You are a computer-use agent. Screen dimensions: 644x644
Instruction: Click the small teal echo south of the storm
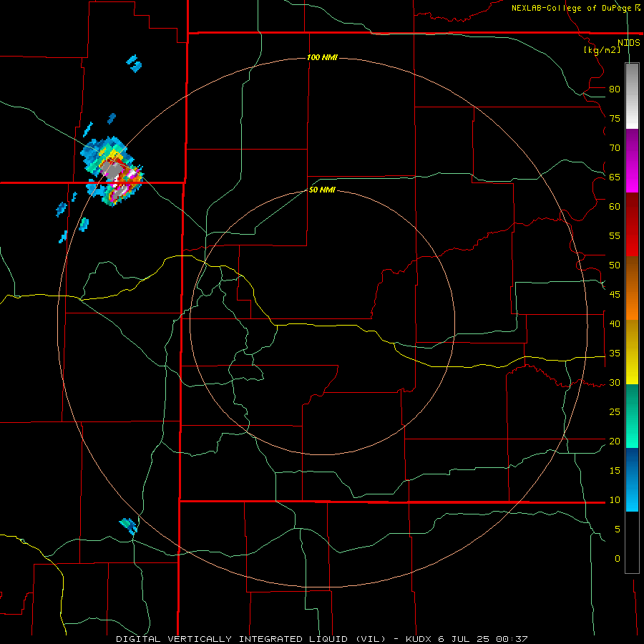(84, 224)
